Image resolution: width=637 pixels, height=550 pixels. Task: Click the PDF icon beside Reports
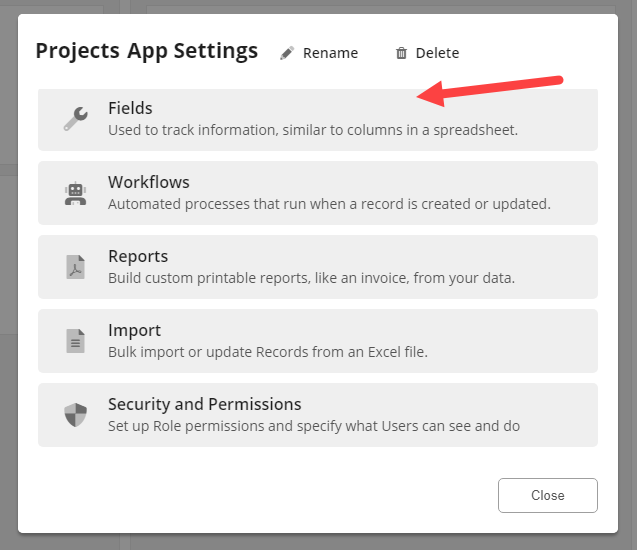(x=75, y=267)
